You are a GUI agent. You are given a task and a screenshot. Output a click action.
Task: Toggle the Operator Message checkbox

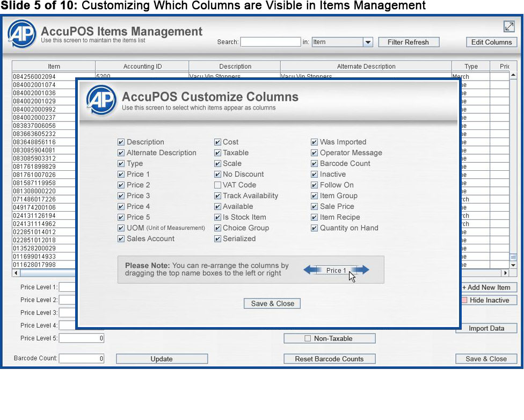314,153
